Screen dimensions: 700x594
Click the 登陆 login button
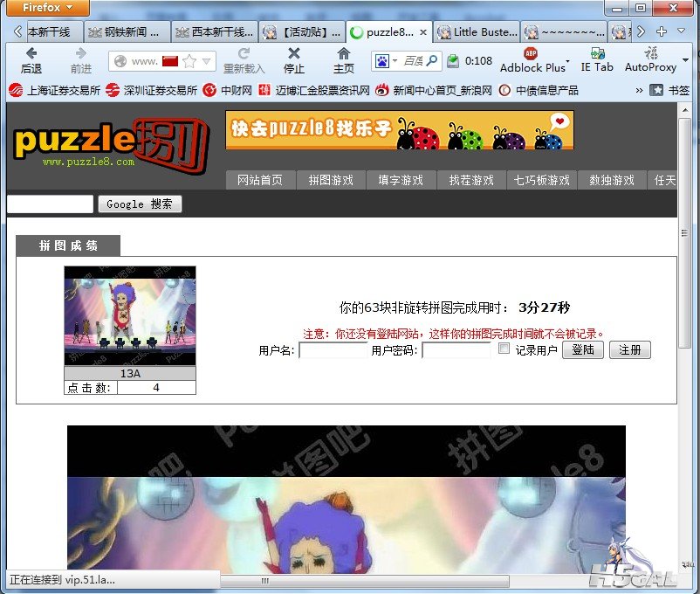(582, 350)
